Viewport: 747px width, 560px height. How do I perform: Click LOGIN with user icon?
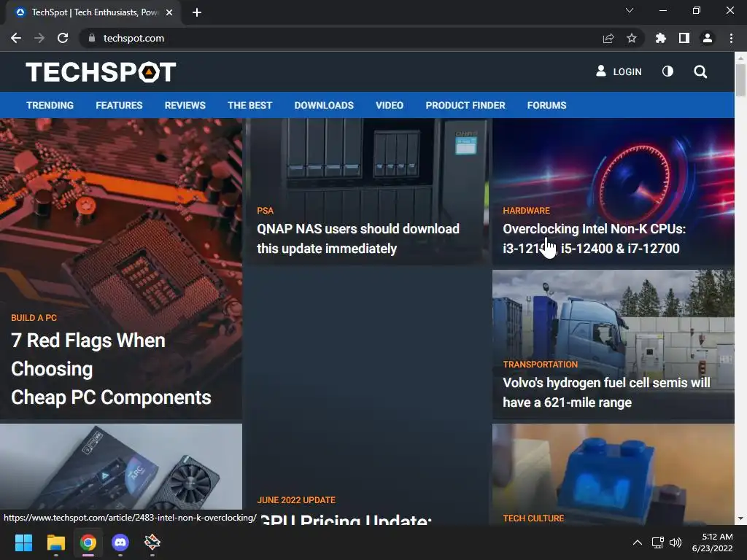[619, 71]
